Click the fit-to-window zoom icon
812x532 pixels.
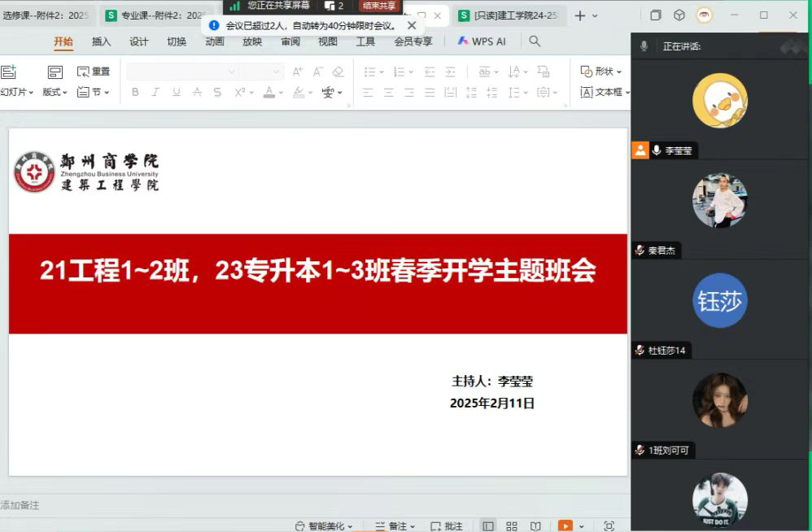(x=609, y=525)
